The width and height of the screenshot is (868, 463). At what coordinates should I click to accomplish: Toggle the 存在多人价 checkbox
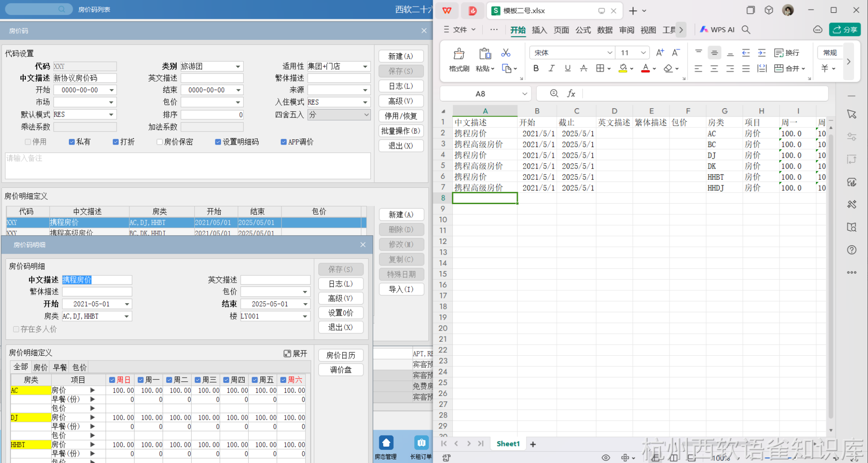point(16,329)
